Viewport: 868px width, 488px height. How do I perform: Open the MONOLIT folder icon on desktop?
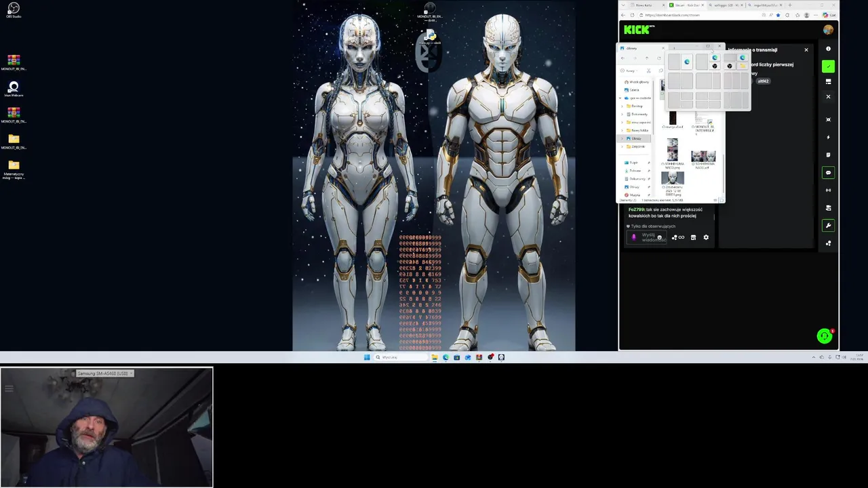14,142
